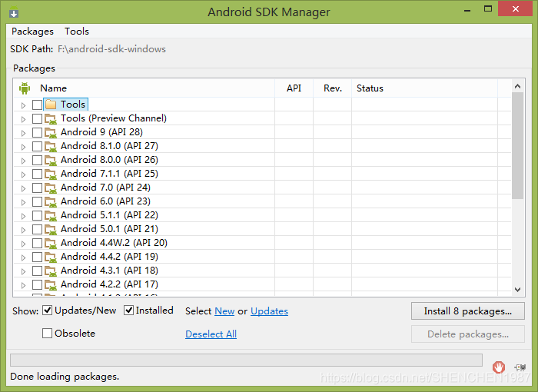Sort by the API column header
The image size is (538, 392).
coord(294,88)
